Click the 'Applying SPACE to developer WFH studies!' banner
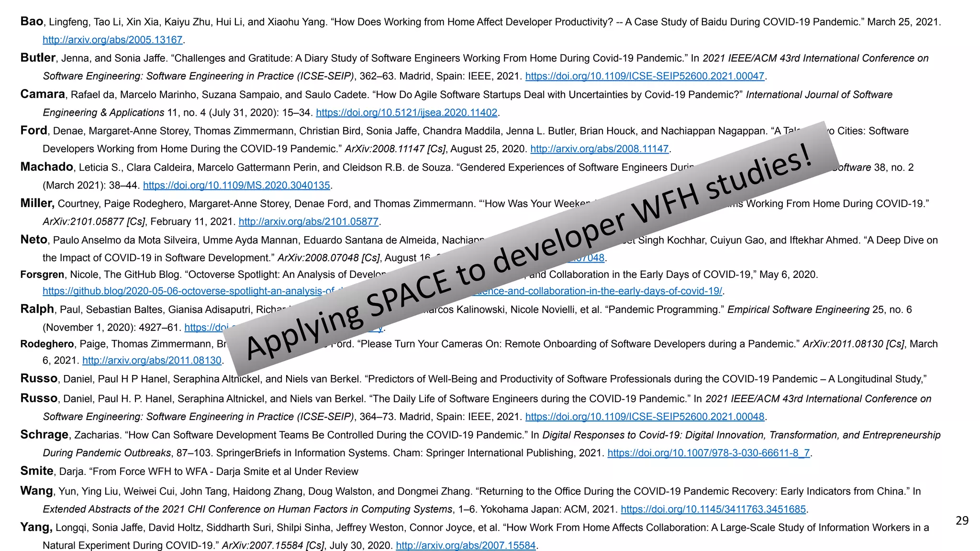980x551 pixels. point(531,249)
